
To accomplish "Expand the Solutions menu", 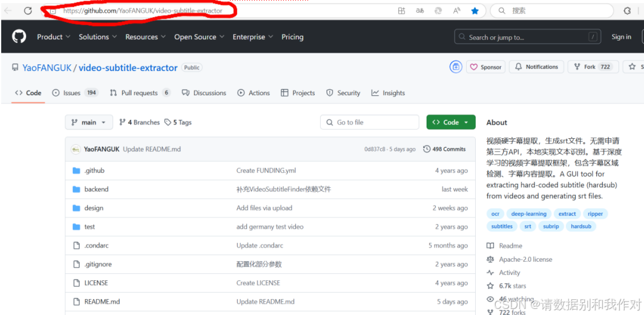I will coord(98,37).
